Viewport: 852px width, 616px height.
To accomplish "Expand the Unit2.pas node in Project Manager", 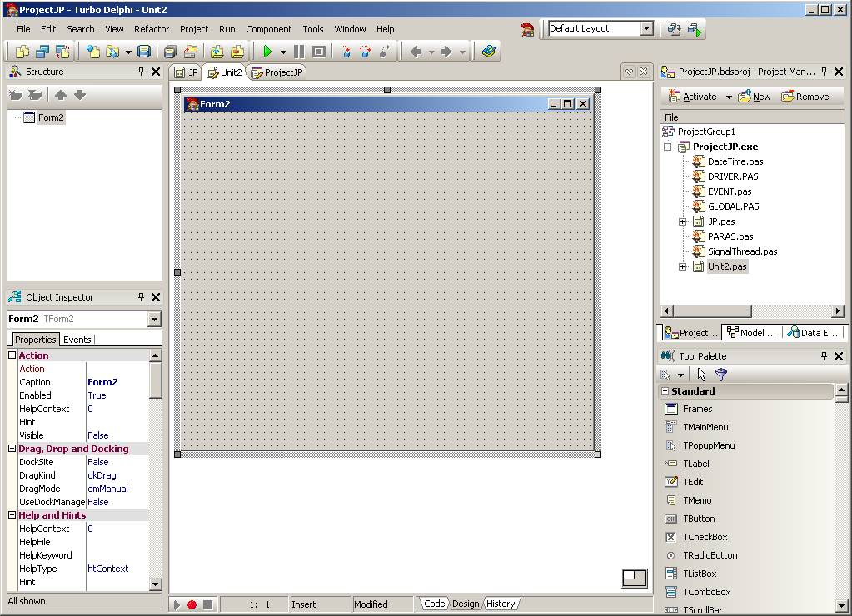I will tap(682, 266).
